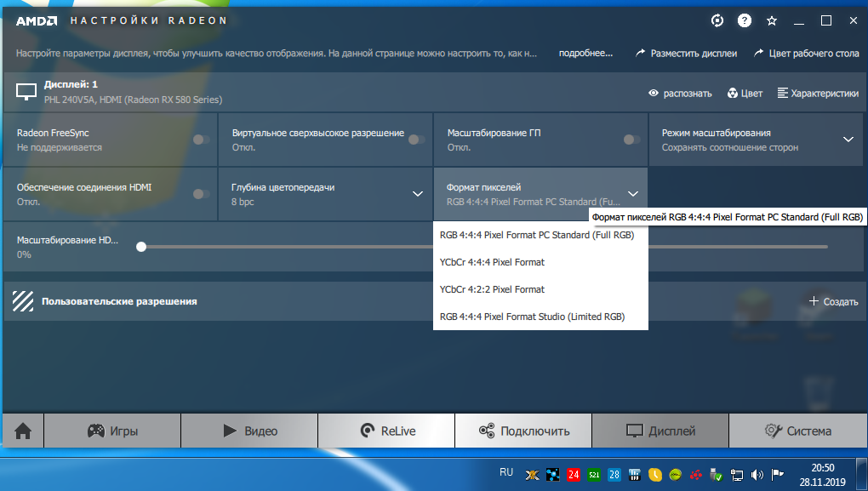Click the safely remove hardware tray icon
This screenshot has width=868, height=491.
(717, 474)
